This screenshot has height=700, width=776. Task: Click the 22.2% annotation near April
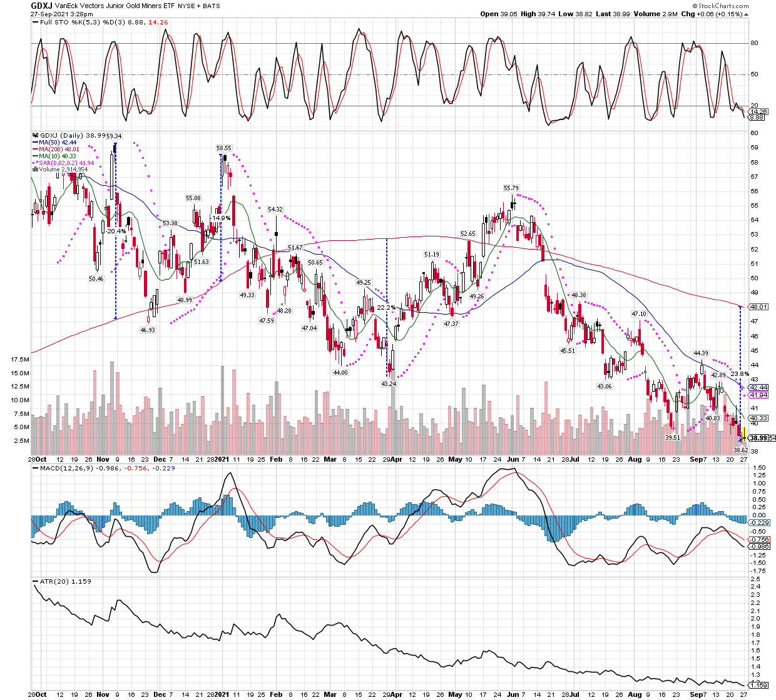(386, 307)
